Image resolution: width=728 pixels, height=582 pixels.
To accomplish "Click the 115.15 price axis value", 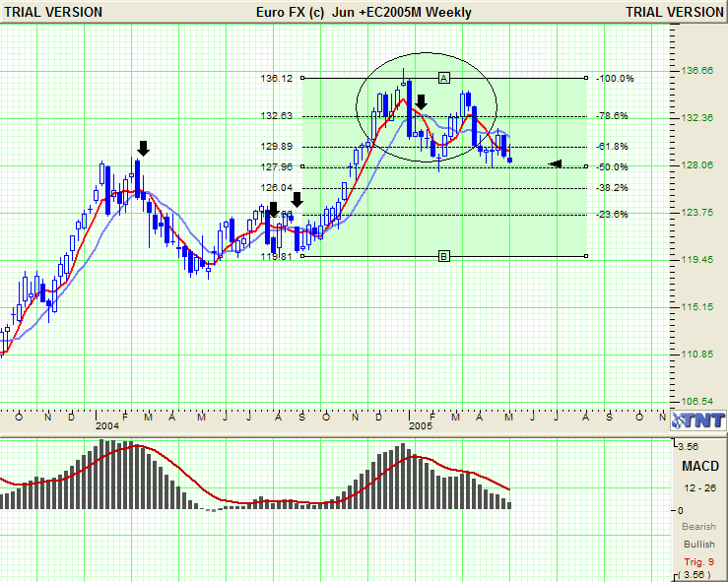I will 696,307.
